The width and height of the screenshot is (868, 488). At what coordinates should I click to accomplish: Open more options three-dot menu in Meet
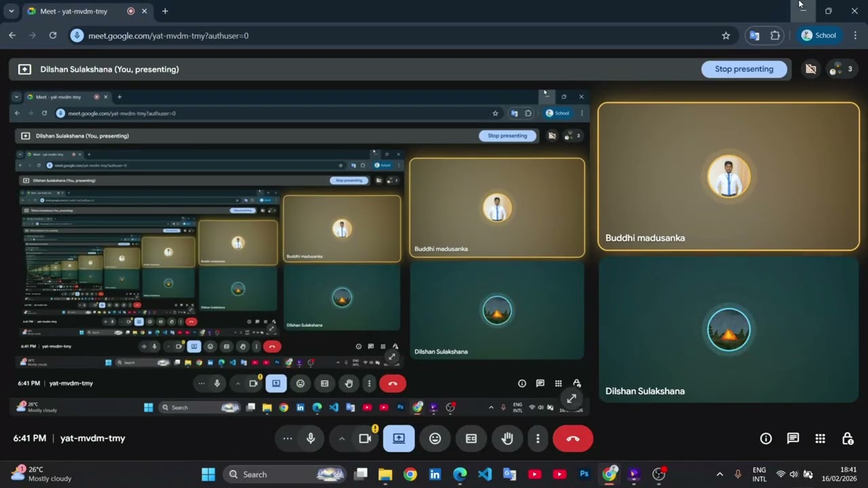[x=538, y=439]
